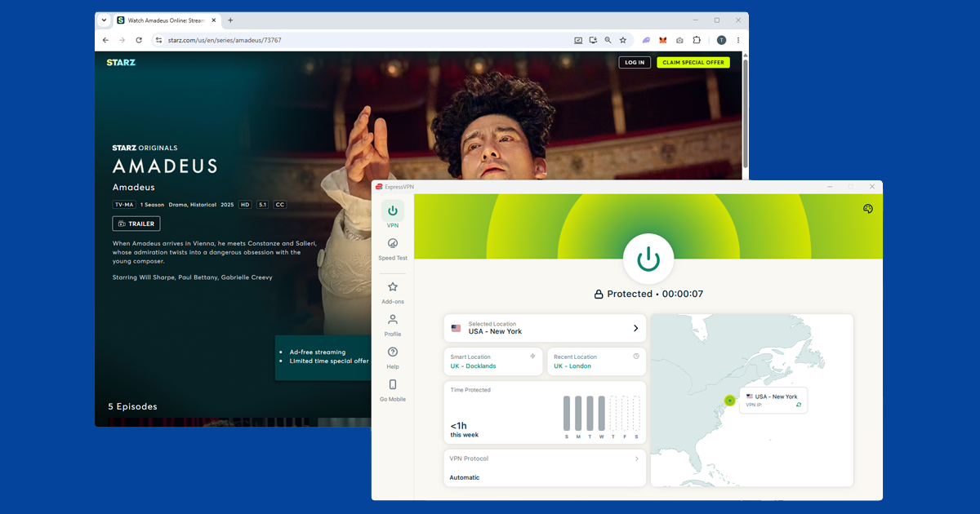980x514 pixels.
Task: Reload the Starz page
Action: pyautogui.click(x=139, y=40)
